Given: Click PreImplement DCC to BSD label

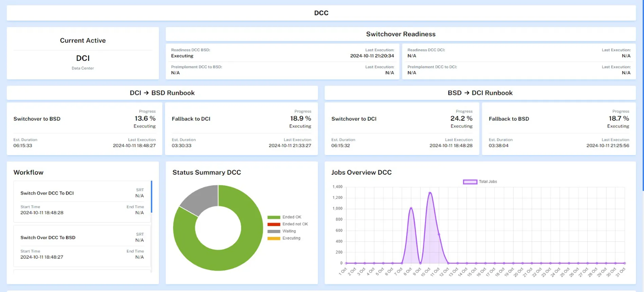Looking at the screenshot, I should (x=197, y=67).
